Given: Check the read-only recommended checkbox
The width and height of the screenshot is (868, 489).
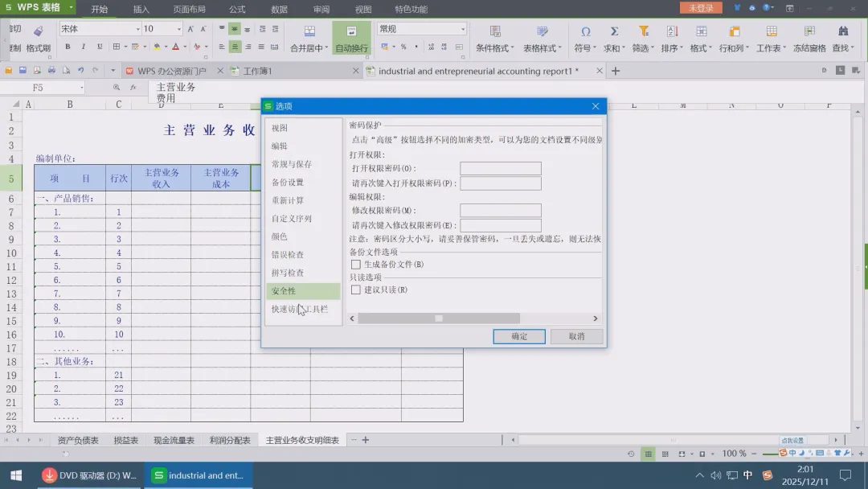Looking at the screenshot, I should tap(356, 290).
